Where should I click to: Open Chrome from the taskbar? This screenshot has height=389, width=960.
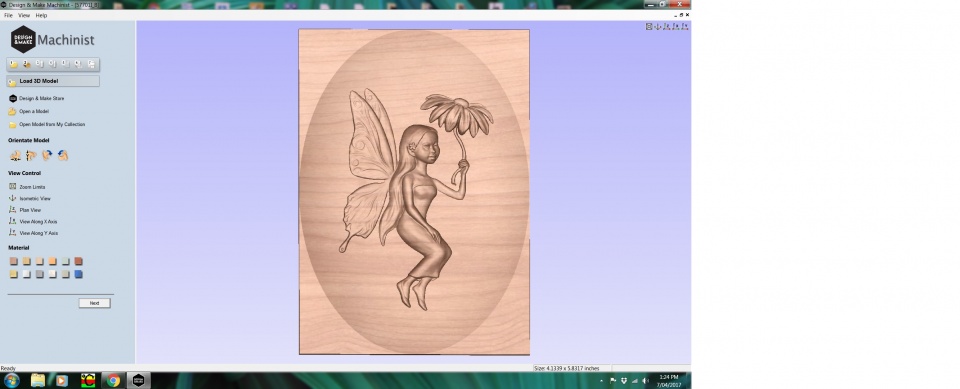pos(113,380)
